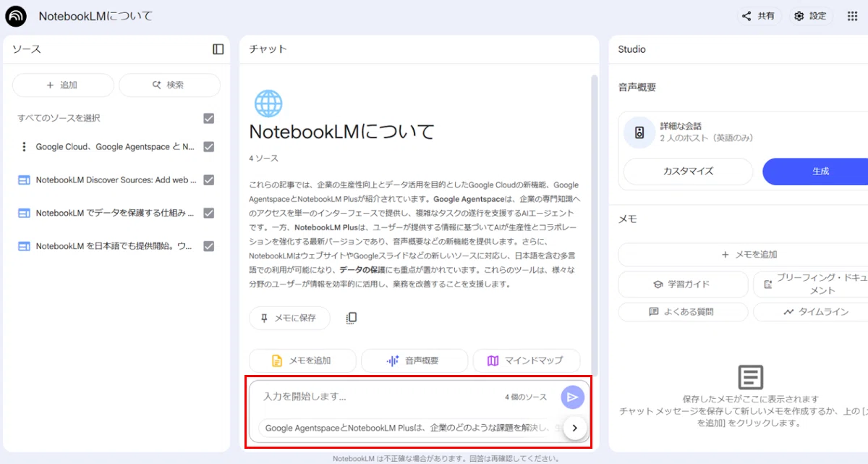
Task: Click the 音声概要 chip in chat
Action: [414, 360]
